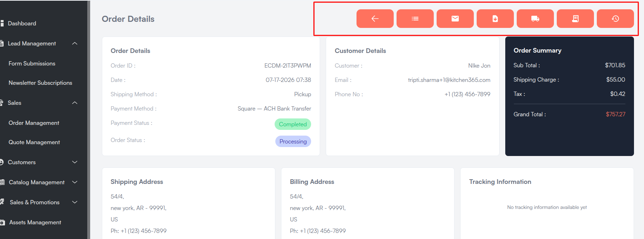
Task: Click the Pickup shipping method value
Action: 303,94
